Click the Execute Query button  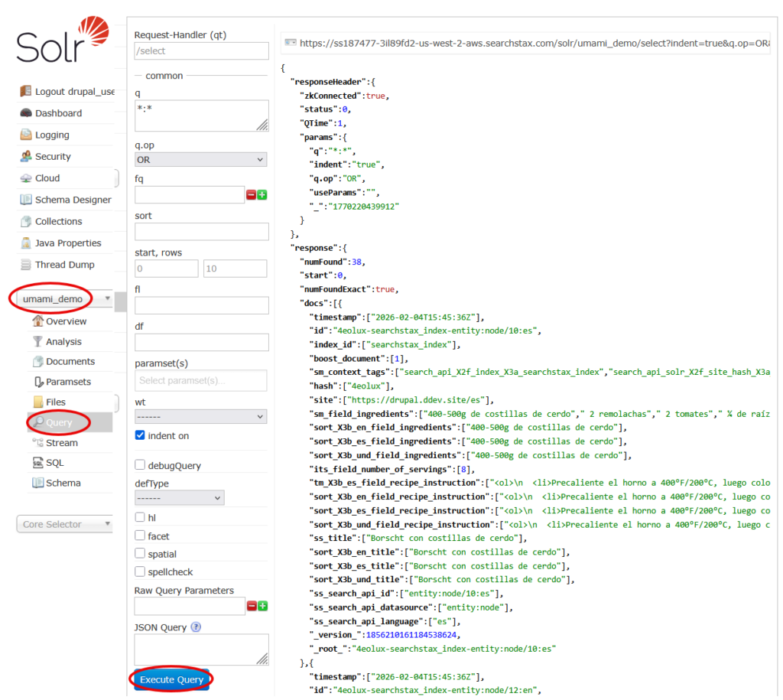tap(171, 679)
